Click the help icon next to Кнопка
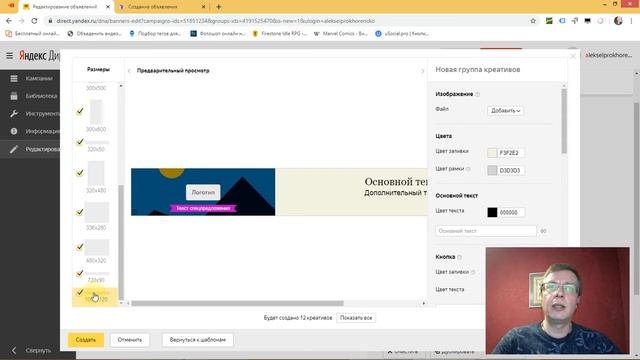Image resolution: width=640 pixels, height=360 pixels. [460, 257]
